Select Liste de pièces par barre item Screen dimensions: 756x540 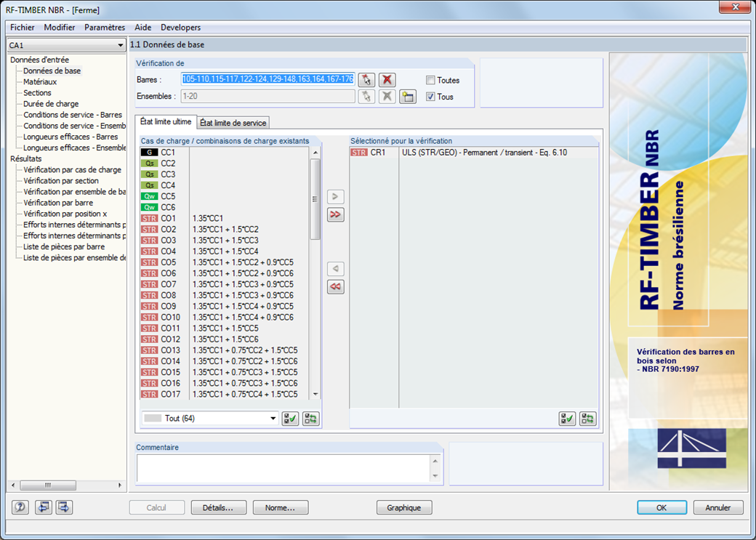pos(64,247)
